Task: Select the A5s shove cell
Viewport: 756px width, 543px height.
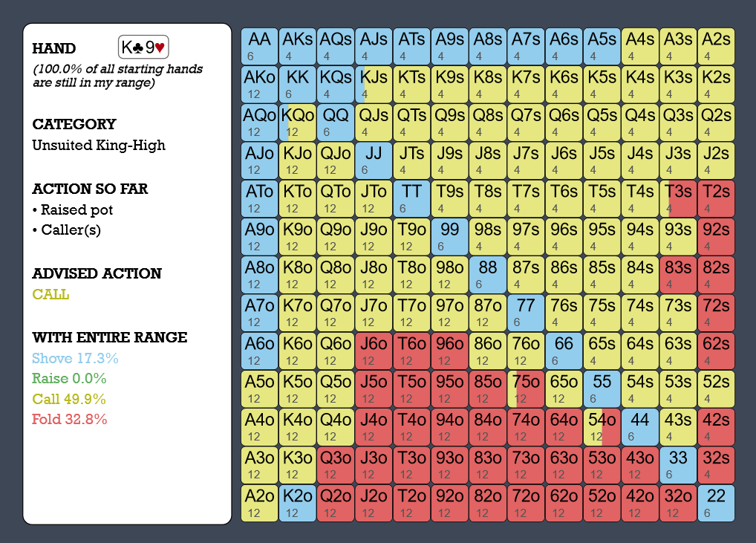Action: [602, 46]
